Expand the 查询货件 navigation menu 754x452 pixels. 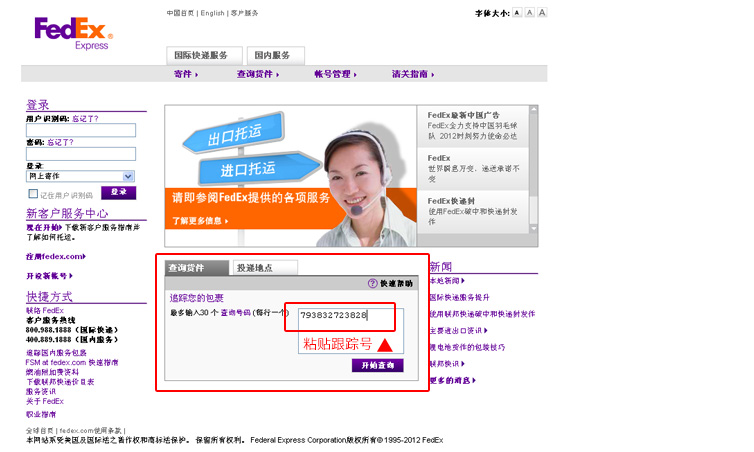(x=257, y=74)
